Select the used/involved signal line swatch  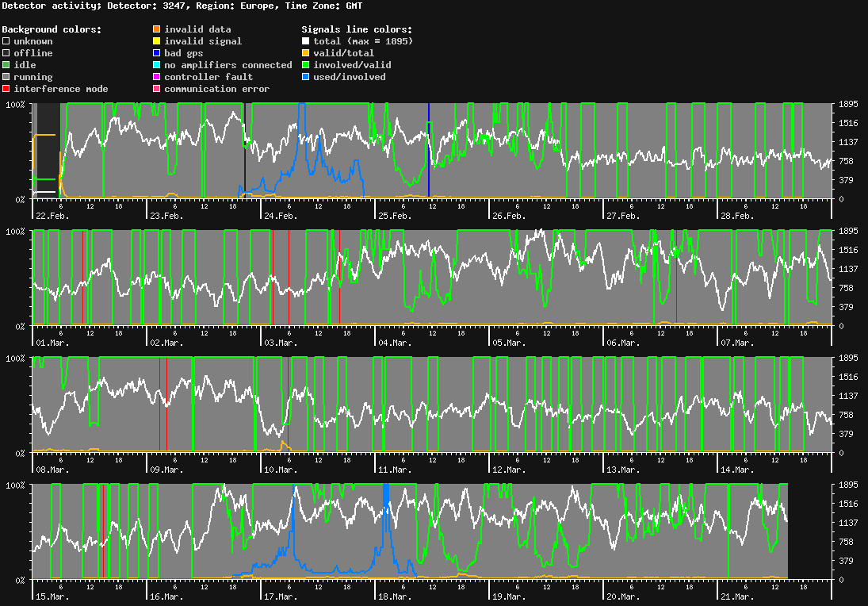click(306, 77)
